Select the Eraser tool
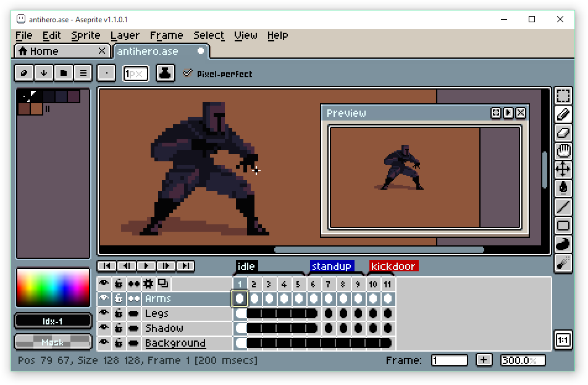This screenshot has height=385, width=588. coord(563,133)
